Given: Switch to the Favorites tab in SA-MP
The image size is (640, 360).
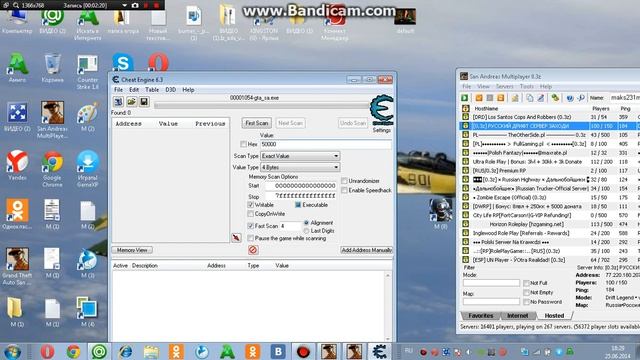Looking at the screenshot, I should pos(480,316).
